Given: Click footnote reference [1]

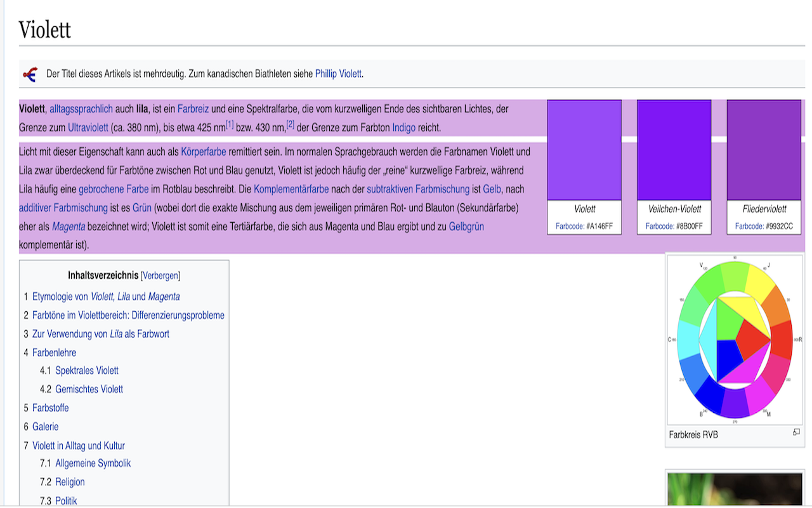Looking at the screenshot, I should 230,125.
